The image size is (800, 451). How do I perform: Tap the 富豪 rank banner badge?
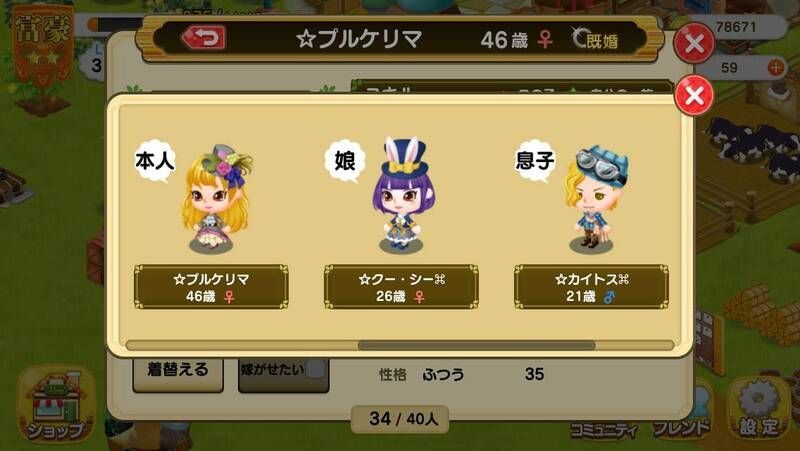pyautogui.click(x=43, y=46)
